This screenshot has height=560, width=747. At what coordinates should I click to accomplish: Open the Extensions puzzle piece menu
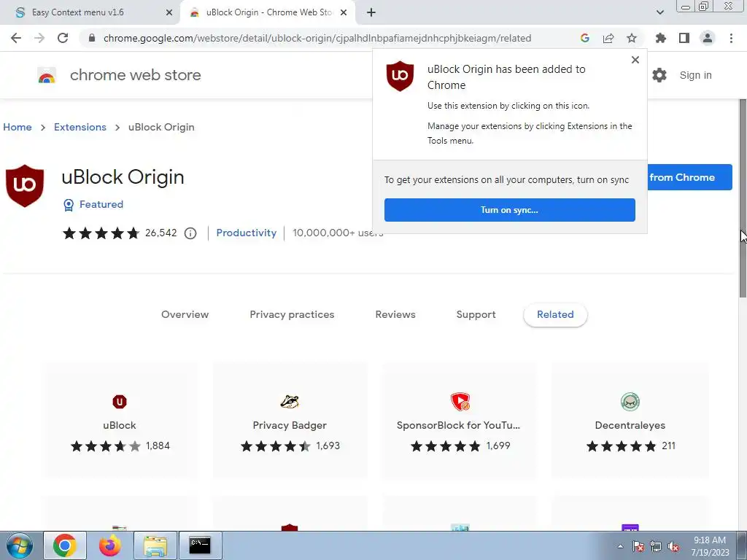point(661,38)
